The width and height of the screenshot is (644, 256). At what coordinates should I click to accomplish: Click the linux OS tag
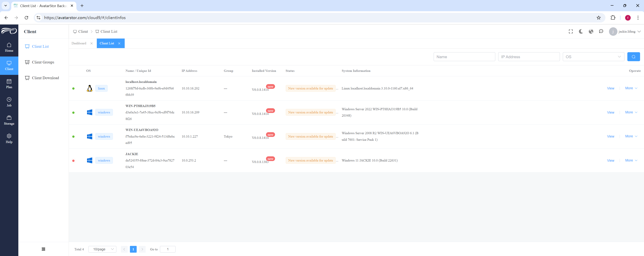pos(101,88)
